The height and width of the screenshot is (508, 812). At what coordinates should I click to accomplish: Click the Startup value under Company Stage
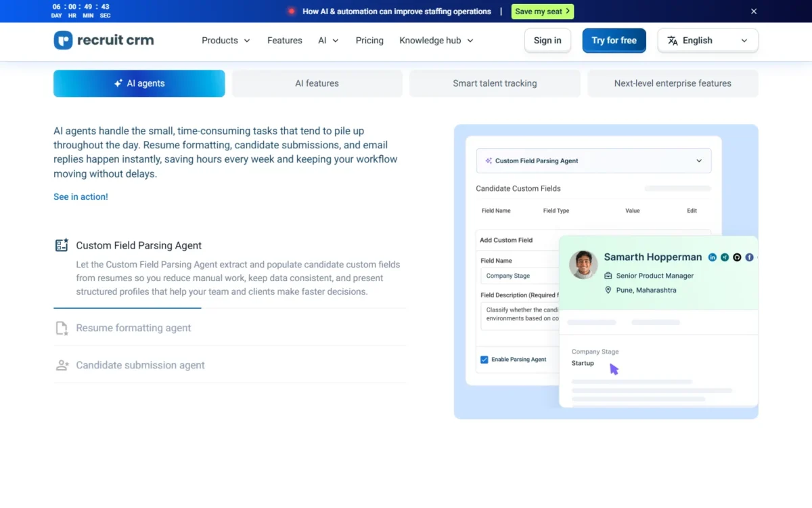[x=583, y=363]
